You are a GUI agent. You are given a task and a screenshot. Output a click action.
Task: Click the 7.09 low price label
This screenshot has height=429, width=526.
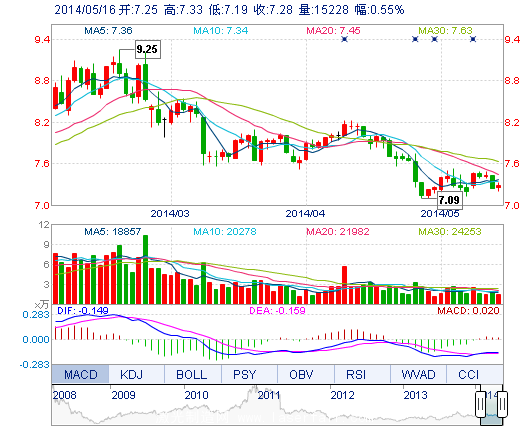(x=449, y=200)
